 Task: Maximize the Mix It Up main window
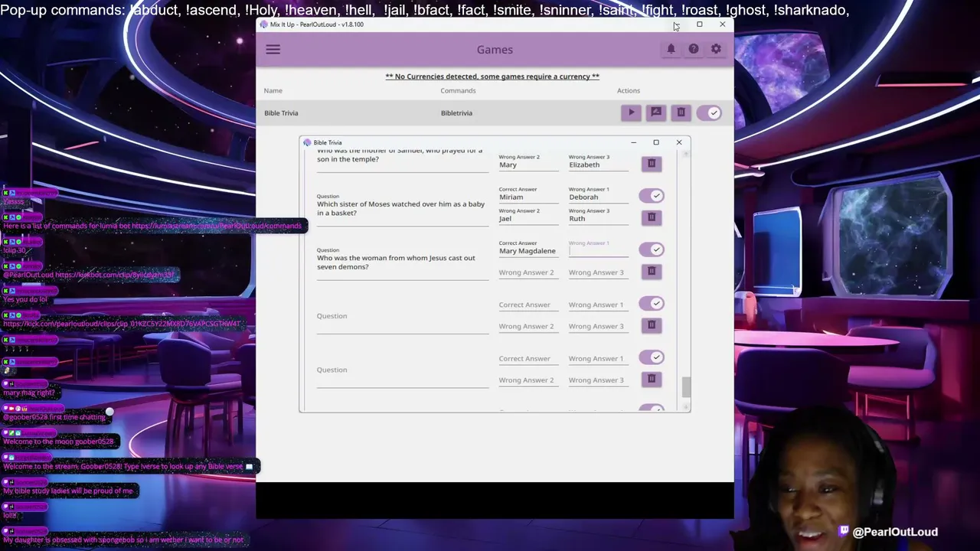(699, 24)
